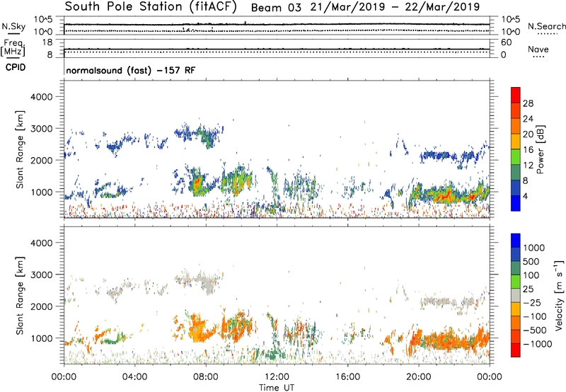Click the "Power [dB]" colorbar label
Screen dimensions: 566x392
540,149
